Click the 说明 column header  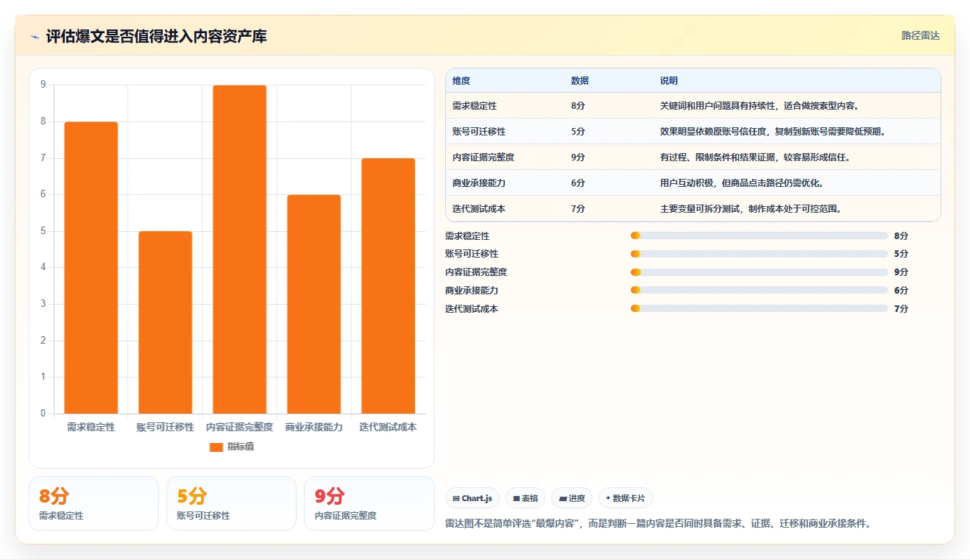click(x=669, y=81)
